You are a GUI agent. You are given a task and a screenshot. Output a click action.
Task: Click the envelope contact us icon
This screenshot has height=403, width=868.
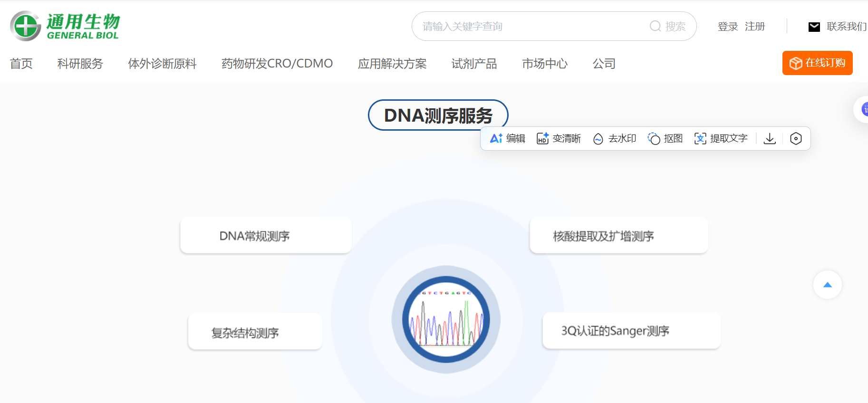[814, 27]
